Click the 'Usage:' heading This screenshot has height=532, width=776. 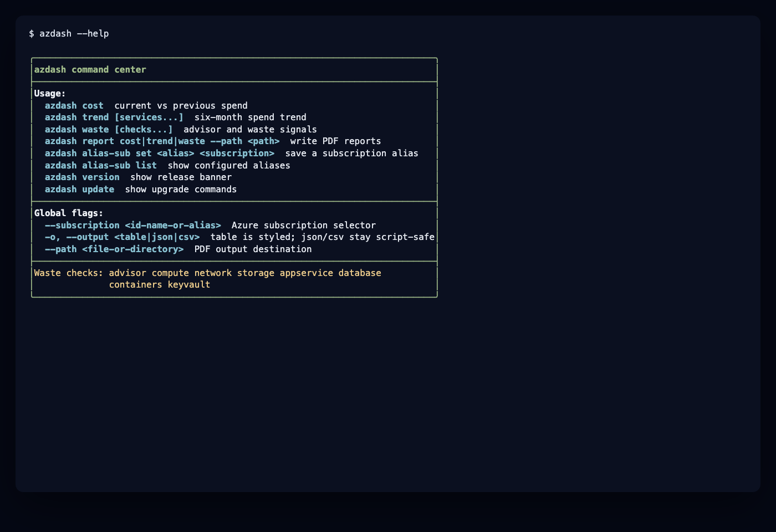click(x=50, y=93)
